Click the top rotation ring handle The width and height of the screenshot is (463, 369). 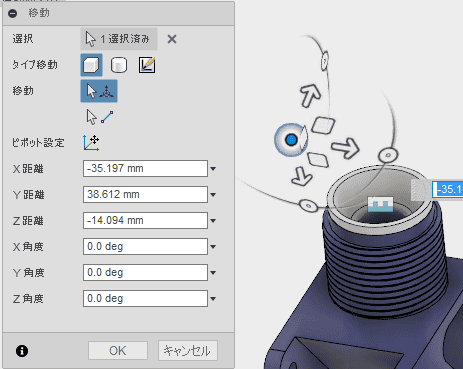325,61
